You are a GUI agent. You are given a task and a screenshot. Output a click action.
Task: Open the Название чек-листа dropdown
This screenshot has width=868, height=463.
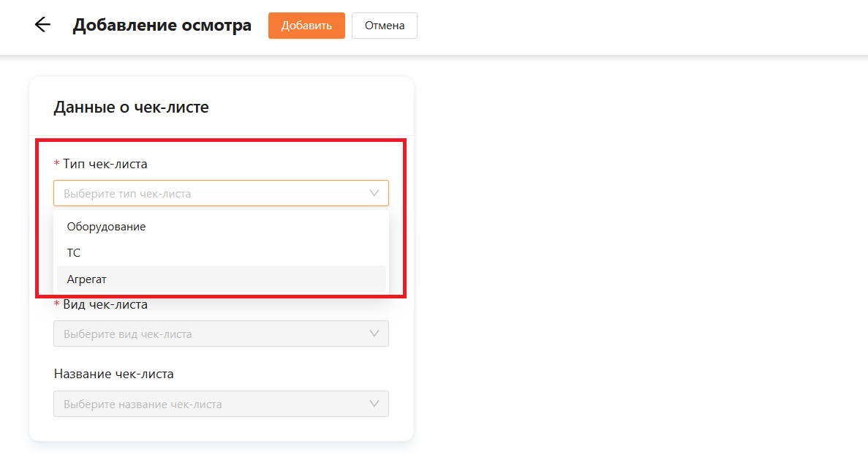[x=212, y=404]
